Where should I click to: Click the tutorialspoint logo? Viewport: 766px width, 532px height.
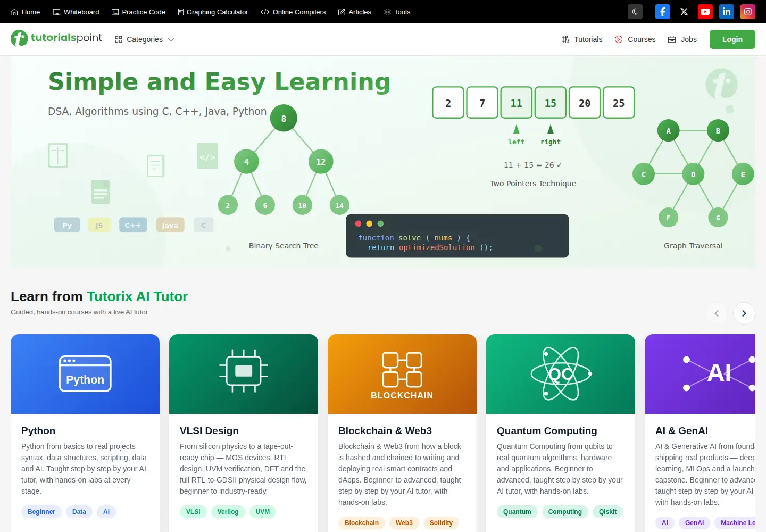[56, 38]
